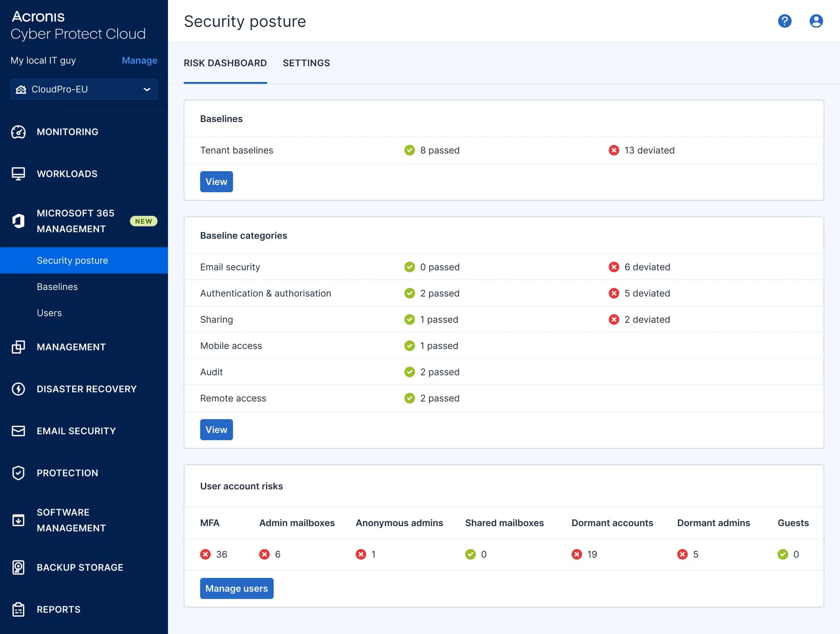Open the help question mark icon
The width and height of the screenshot is (840, 634).
click(x=785, y=21)
